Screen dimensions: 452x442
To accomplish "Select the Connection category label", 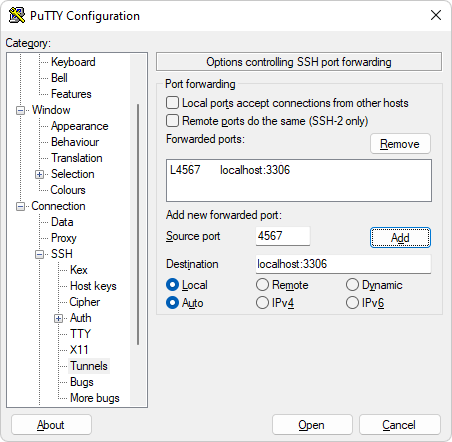I will click(58, 206).
